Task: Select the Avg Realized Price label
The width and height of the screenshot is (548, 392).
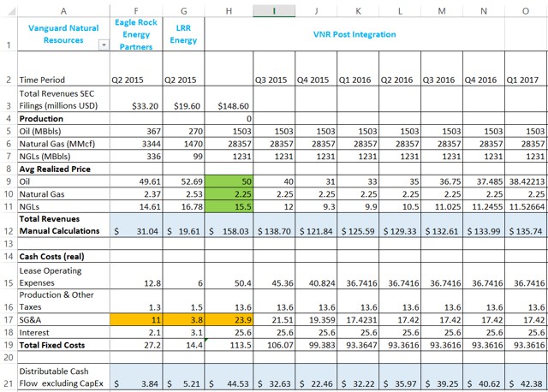Action: (63, 169)
